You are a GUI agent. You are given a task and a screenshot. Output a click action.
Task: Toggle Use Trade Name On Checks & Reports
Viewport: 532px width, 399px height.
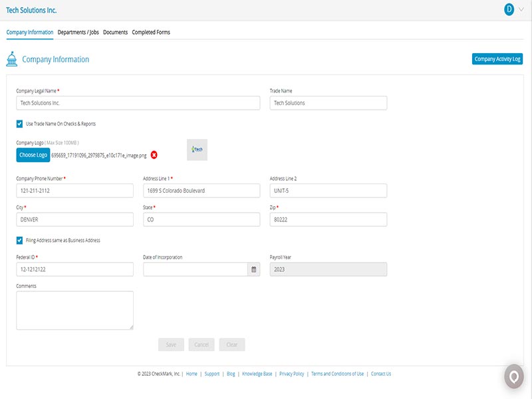click(19, 124)
